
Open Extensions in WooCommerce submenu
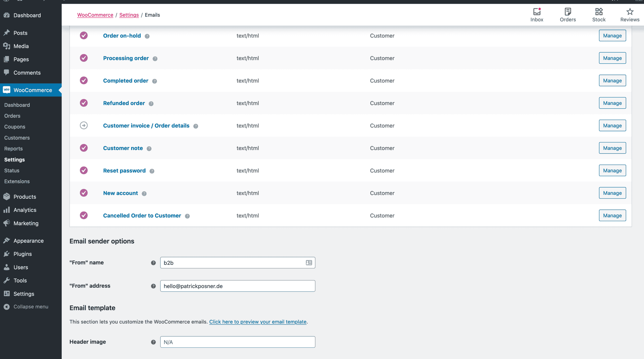pyautogui.click(x=17, y=181)
